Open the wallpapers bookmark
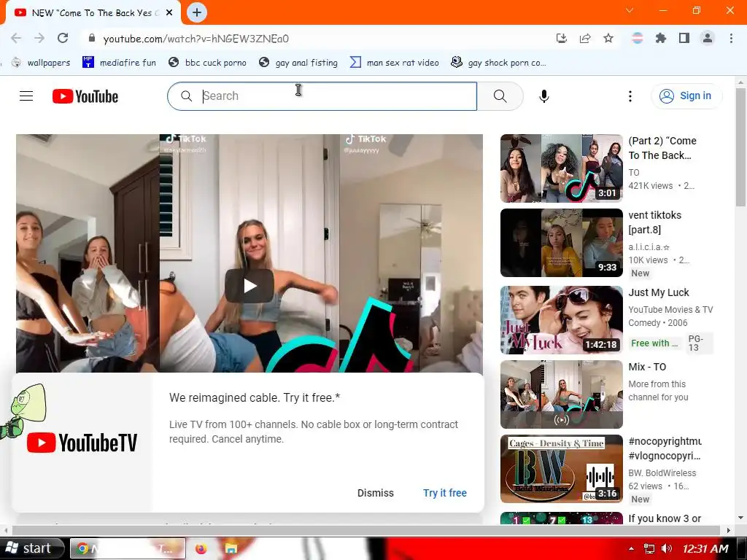Image resolution: width=747 pixels, height=560 pixels. 41,63
